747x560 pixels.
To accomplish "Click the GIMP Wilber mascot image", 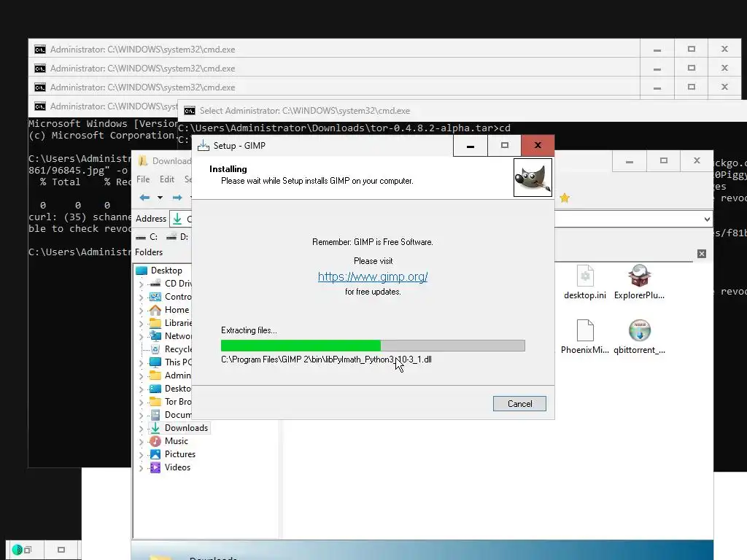I will (x=533, y=178).
